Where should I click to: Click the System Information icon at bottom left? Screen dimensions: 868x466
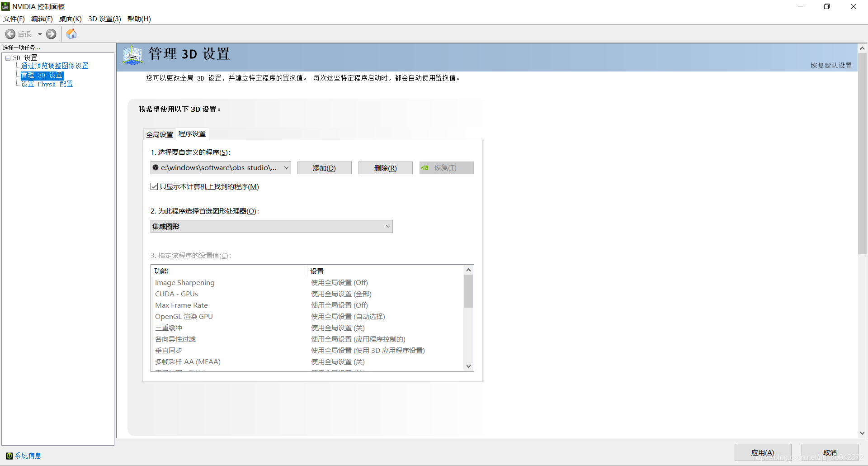click(x=9, y=456)
